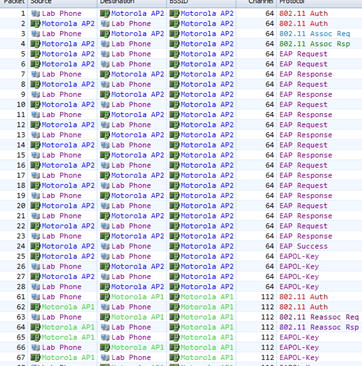Click Lab Phone destination icon in packet 12

click(105, 125)
